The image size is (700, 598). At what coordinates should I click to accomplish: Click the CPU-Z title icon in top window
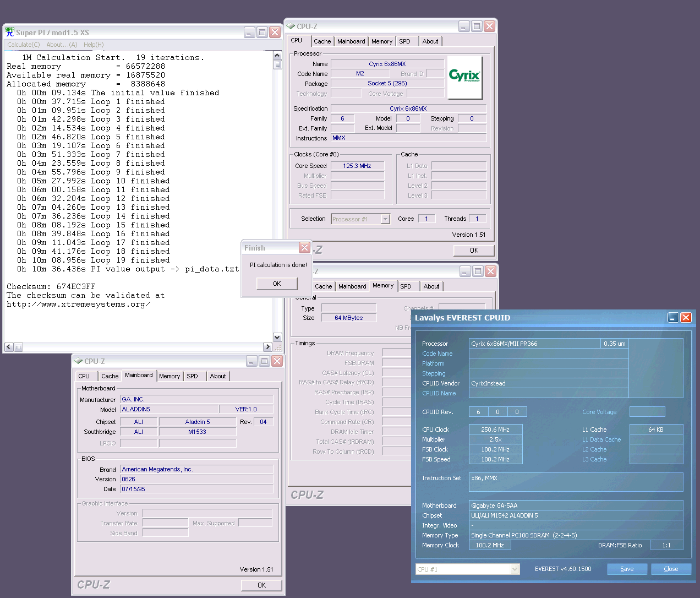(291, 26)
